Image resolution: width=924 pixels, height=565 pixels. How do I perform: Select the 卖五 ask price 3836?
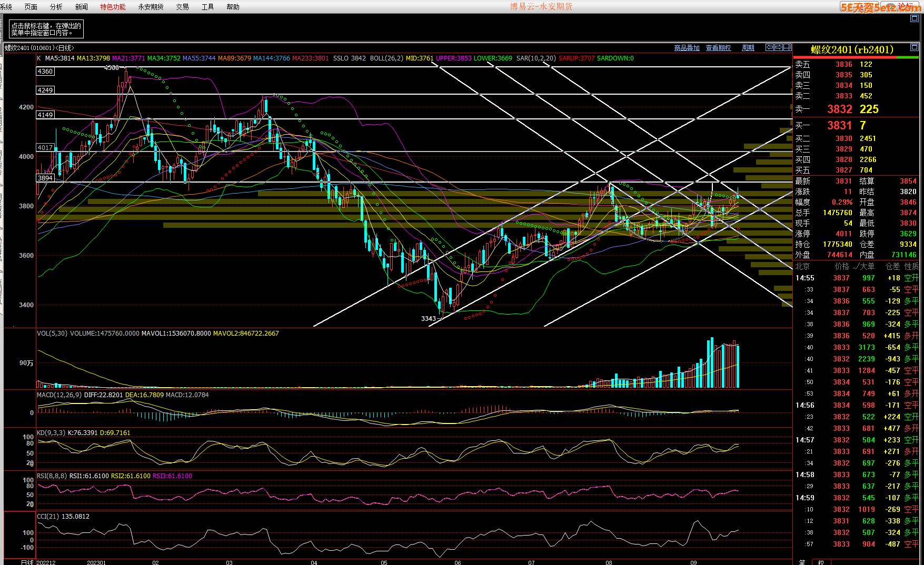[844, 65]
